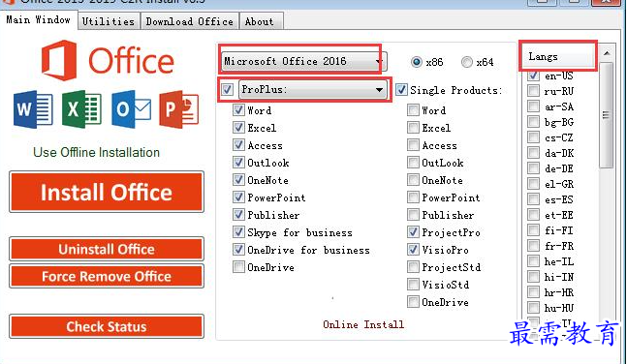The width and height of the screenshot is (627, 364).
Task: Uncheck OneNote under ProPlus
Action: [x=238, y=180]
